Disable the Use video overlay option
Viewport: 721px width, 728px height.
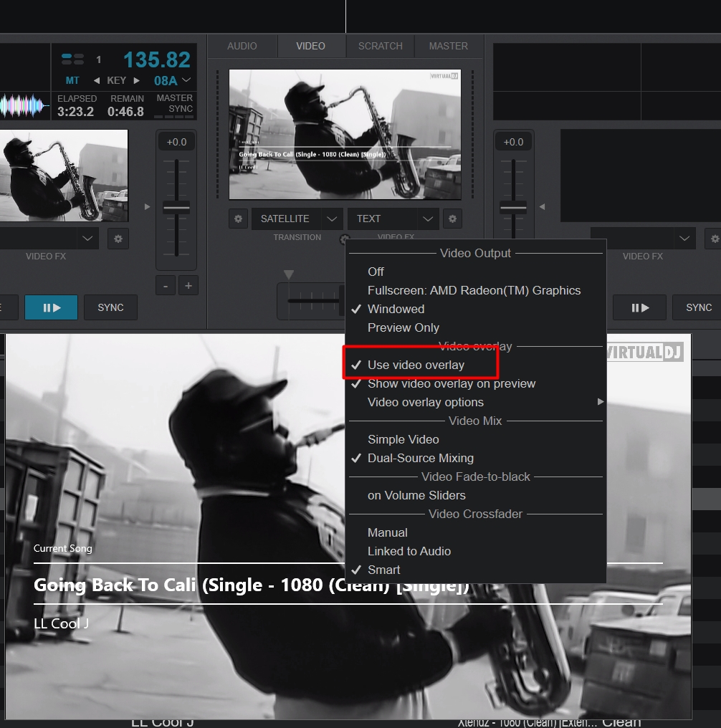point(416,365)
